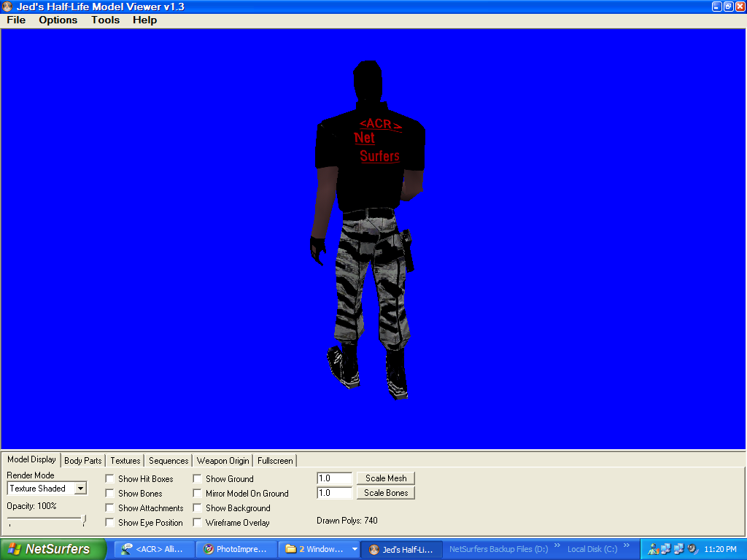747x560 pixels.
Task: Switch to the Body Parts tab
Action: click(83, 461)
